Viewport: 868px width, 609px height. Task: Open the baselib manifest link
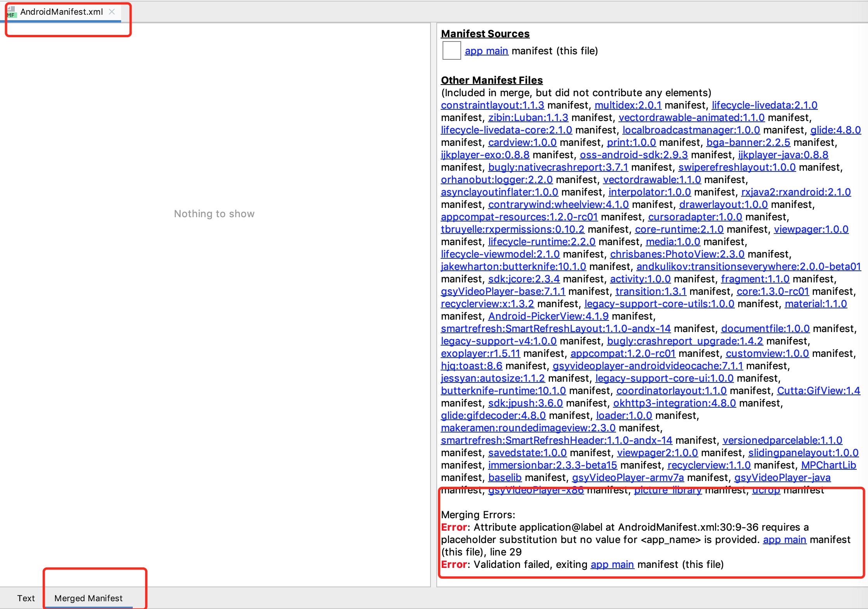point(505,478)
